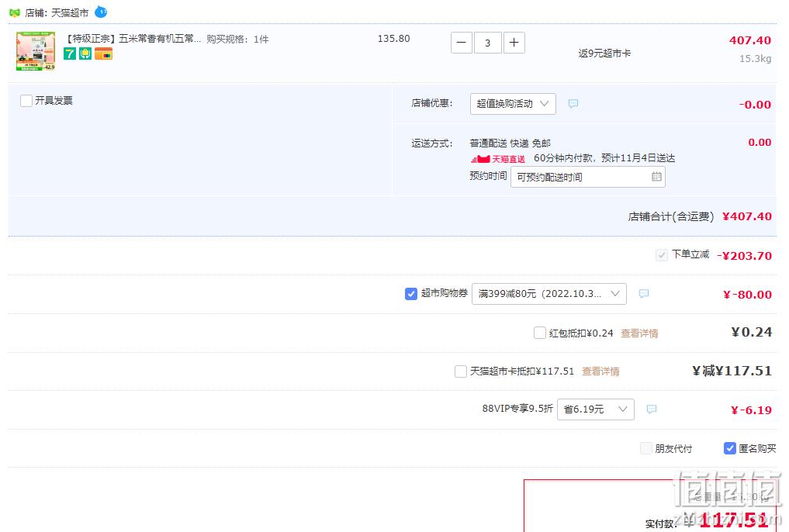Increase quantity with the plus button

point(514,43)
